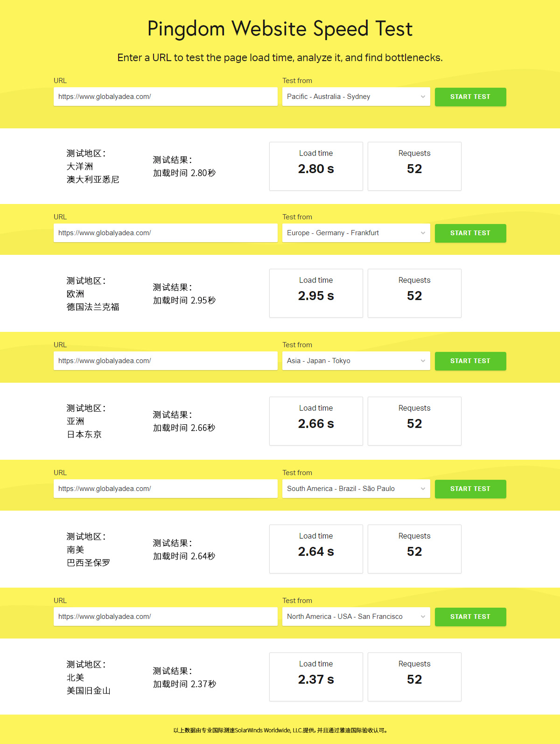This screenshot has width=560, height=744.
Task: Click START TEST button for Frankfurt test
Action: pos(470,233)
